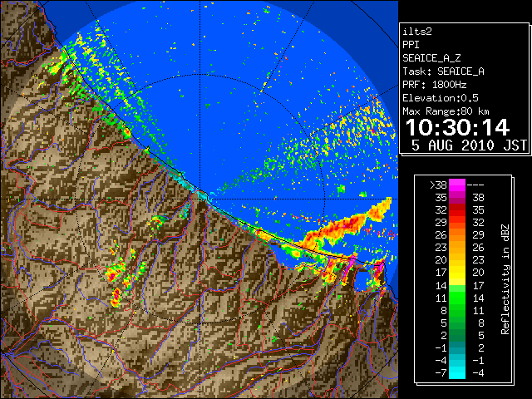Pick the yellow 17–20 dBZ legend band
532x399 pixels.
(457, 273)
